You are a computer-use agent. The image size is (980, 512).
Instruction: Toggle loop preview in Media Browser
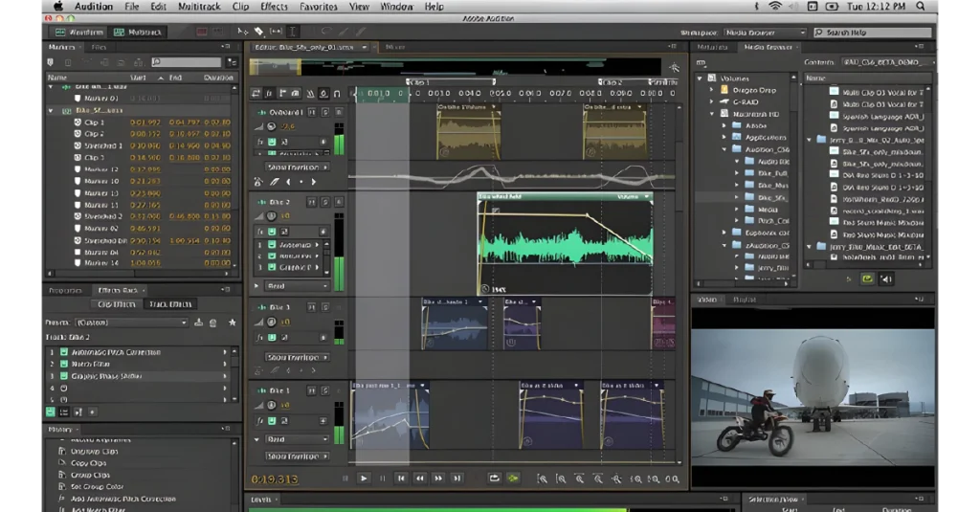867,278
